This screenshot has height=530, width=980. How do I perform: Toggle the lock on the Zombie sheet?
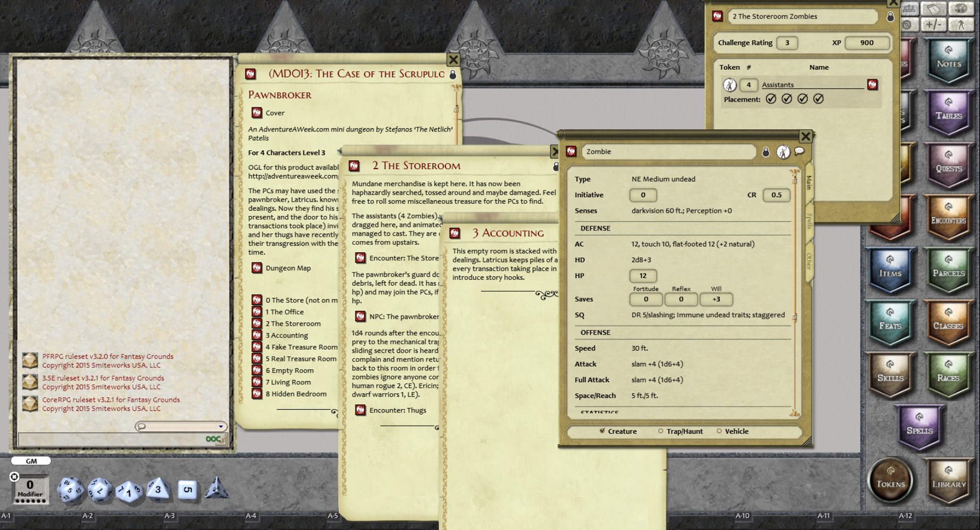(x=765, y=152)
